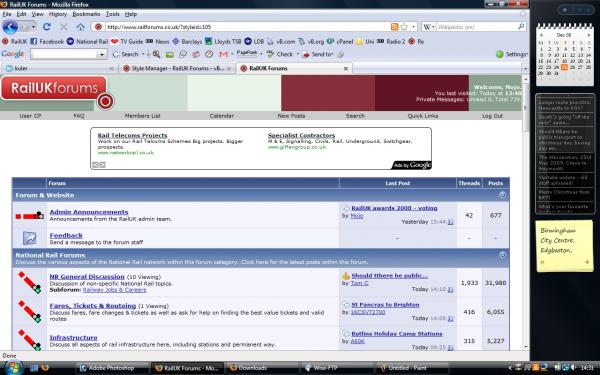Viewport: 600px width, 375px height.
Task: Open the Infrastructure forum link
Action: pos(73,338)
